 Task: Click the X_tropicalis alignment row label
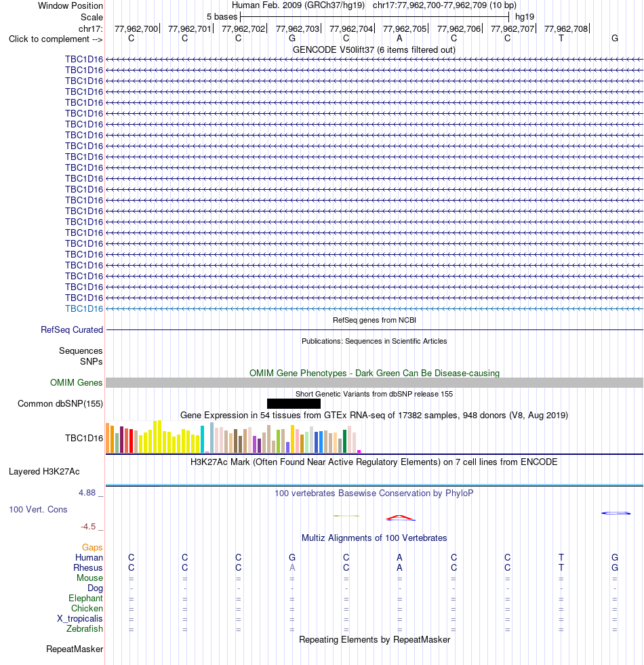[x=80, y=618]
